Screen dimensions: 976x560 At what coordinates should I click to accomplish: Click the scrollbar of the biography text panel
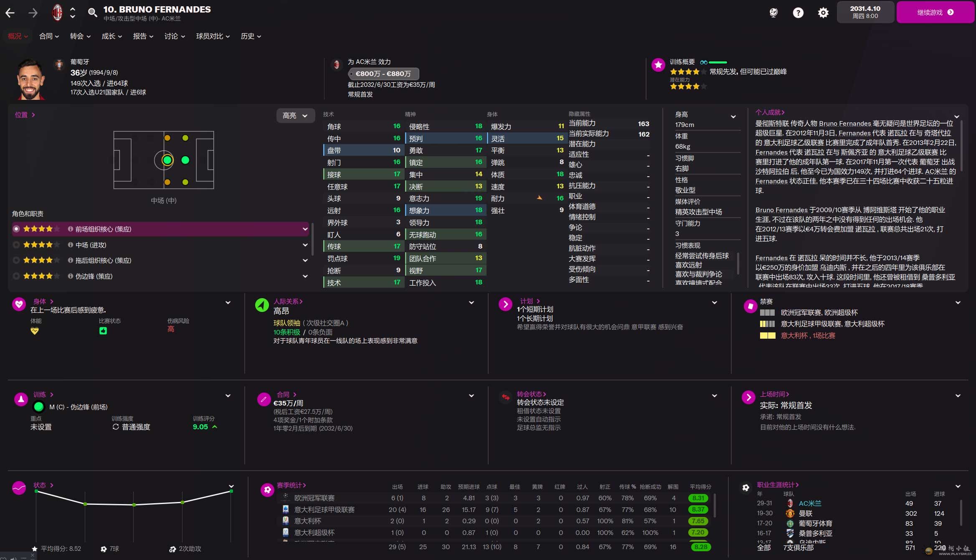point(961,146)
